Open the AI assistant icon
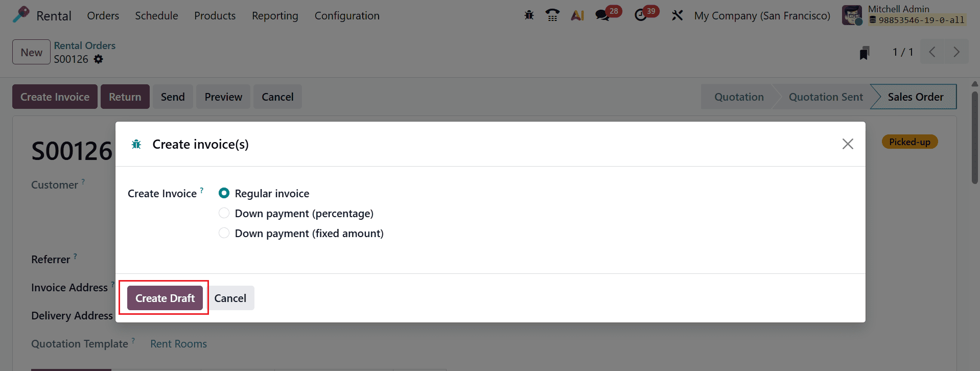The height and width of the screenshot is (371, 980). click(577, 15)
